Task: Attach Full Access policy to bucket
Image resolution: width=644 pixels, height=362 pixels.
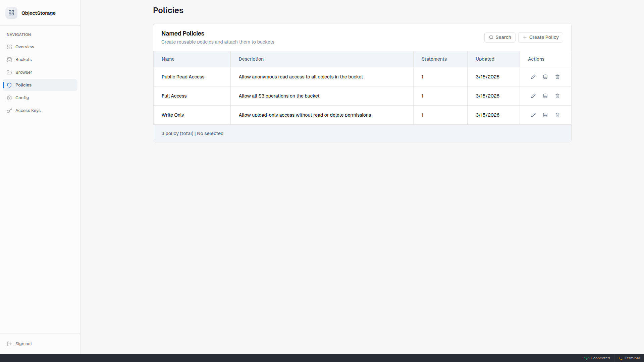Action: [x=545, y=96]
